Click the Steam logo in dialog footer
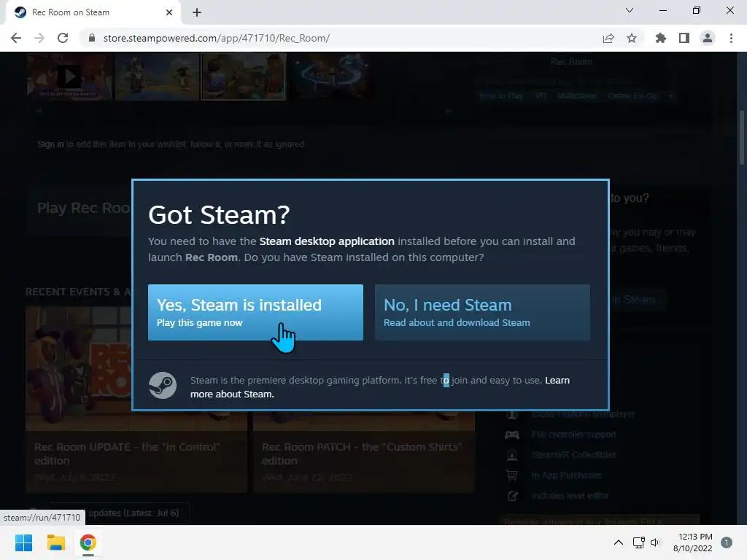The image size is (747, 560). pyautogui.click(x=163, y=385)
